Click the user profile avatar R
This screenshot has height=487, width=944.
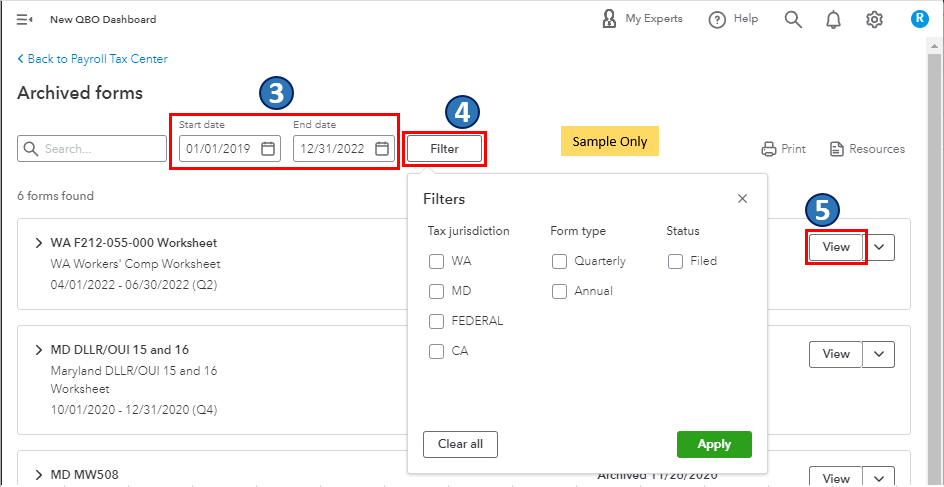pyautogui.click(x=920, y=19)
